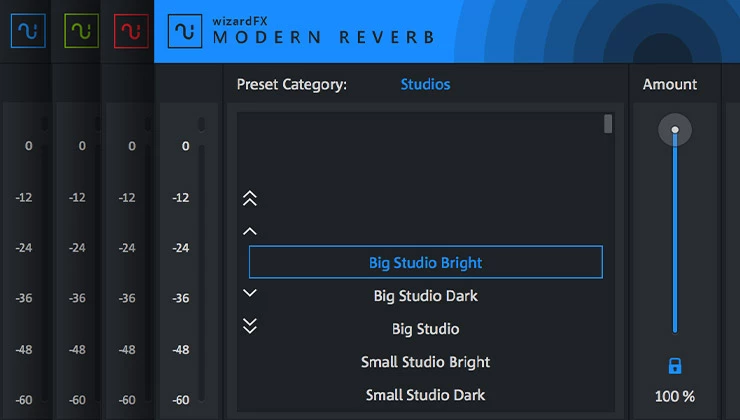Select previous preset with single up chevron
The height and width of the screenshot is (420, 740).
250,231
